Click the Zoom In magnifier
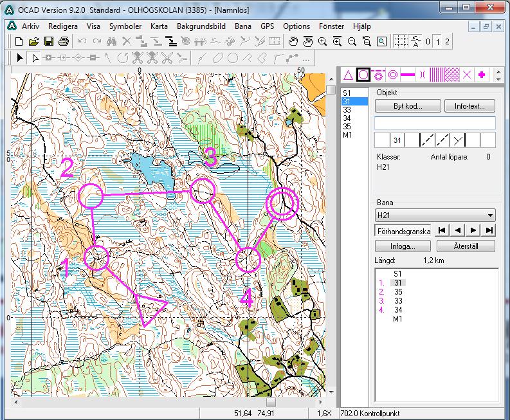510x420 pixels. pos(322,42)
